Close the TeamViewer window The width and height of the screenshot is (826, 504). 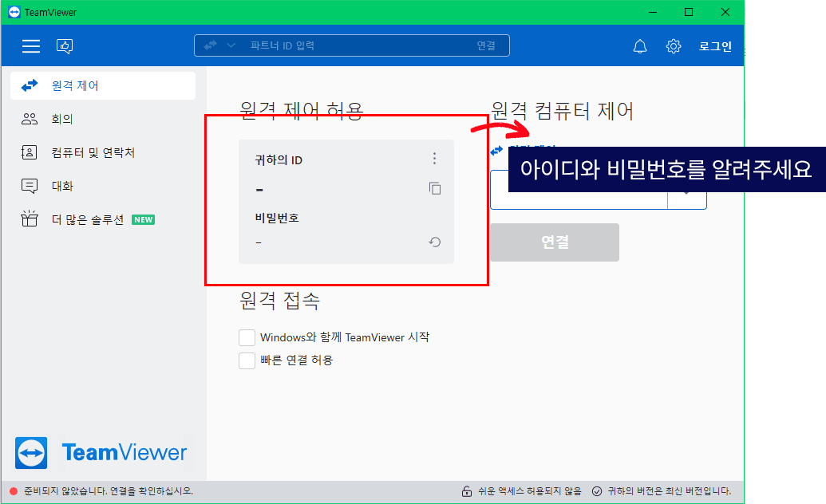click(x=725, y=12)
